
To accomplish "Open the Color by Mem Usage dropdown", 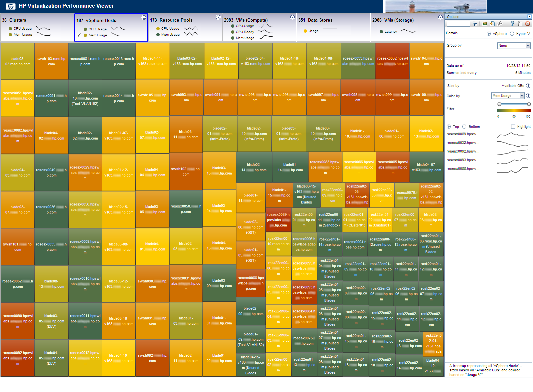I will pyautogui.click(x=508, y=96).
